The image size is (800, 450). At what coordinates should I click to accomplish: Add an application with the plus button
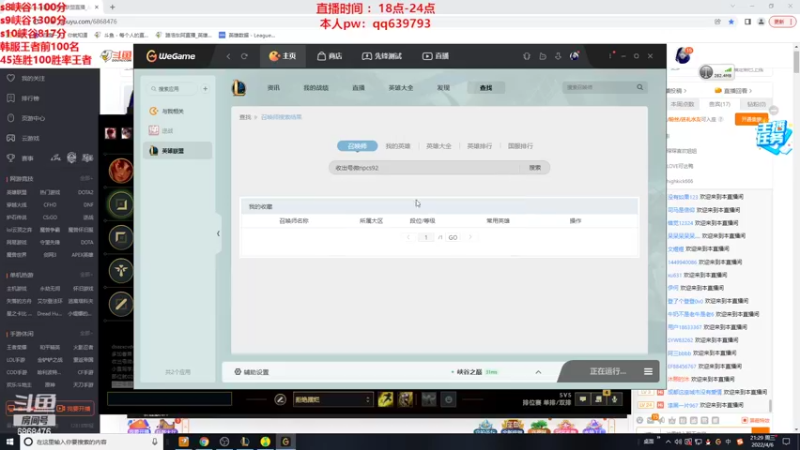[205, 89]
